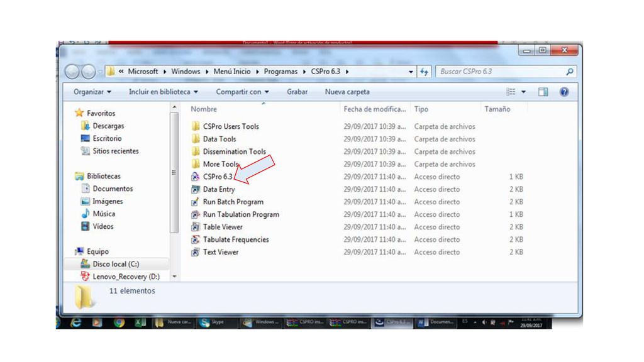Change the view using the views icon

coord(511,92)
